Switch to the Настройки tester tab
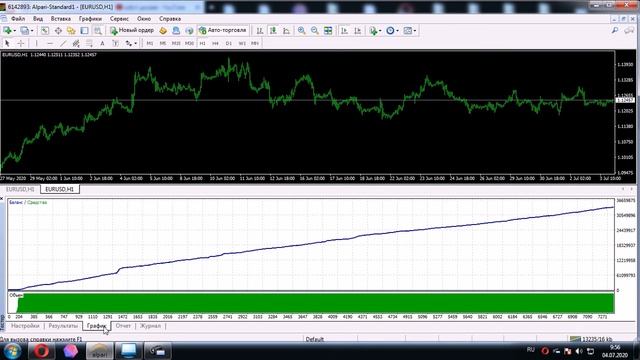This screenshot has height=360, width=640. pos(25,326)
